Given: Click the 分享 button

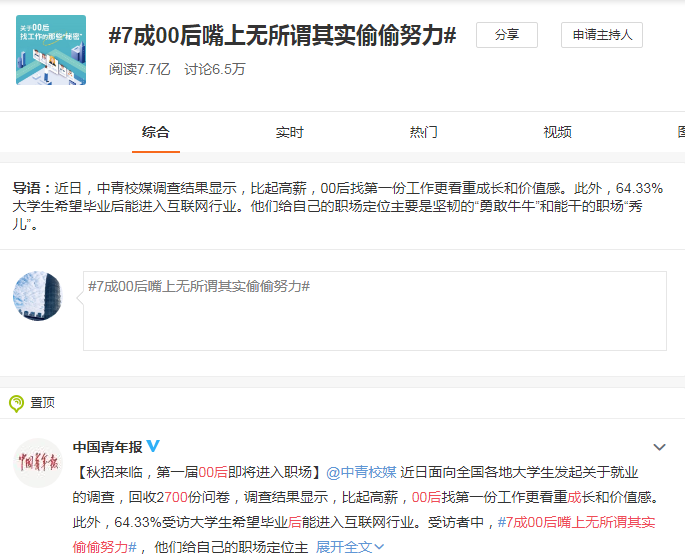Looking at the screenshot, I should pyautogui.click(x=506, y=35).
